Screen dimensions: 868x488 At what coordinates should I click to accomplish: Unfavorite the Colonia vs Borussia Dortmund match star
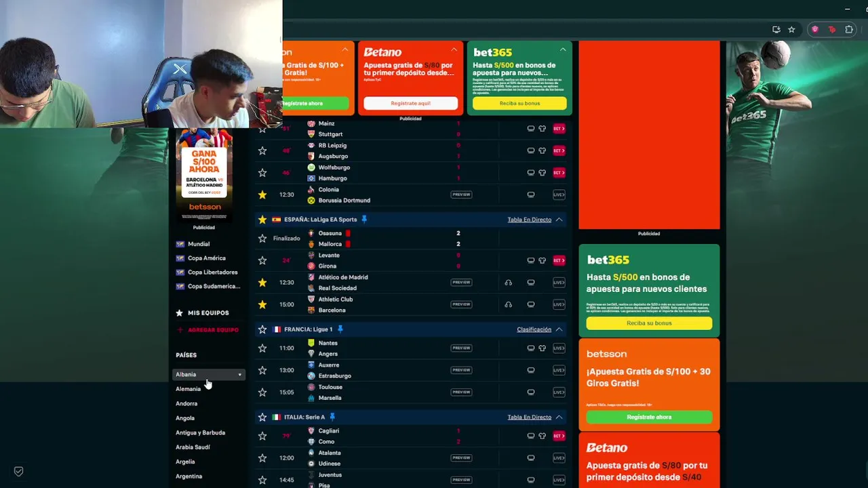262,195
